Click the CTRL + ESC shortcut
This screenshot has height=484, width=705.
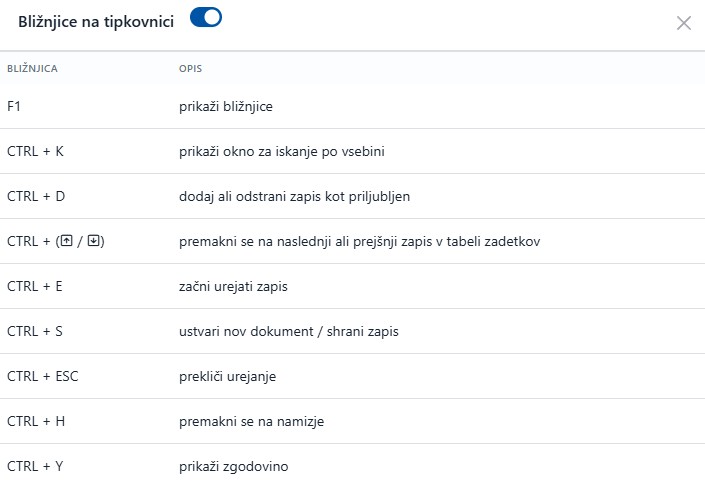tap(42, 376)
